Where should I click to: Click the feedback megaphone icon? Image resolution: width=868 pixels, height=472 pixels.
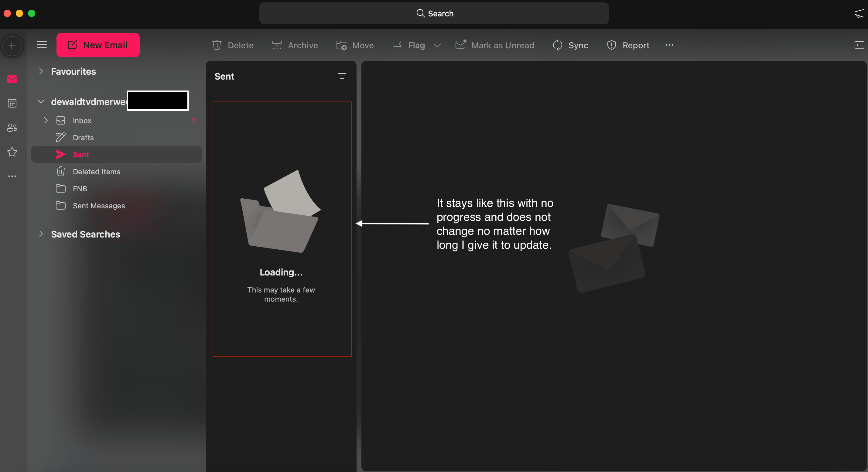(x=859, y=13)
